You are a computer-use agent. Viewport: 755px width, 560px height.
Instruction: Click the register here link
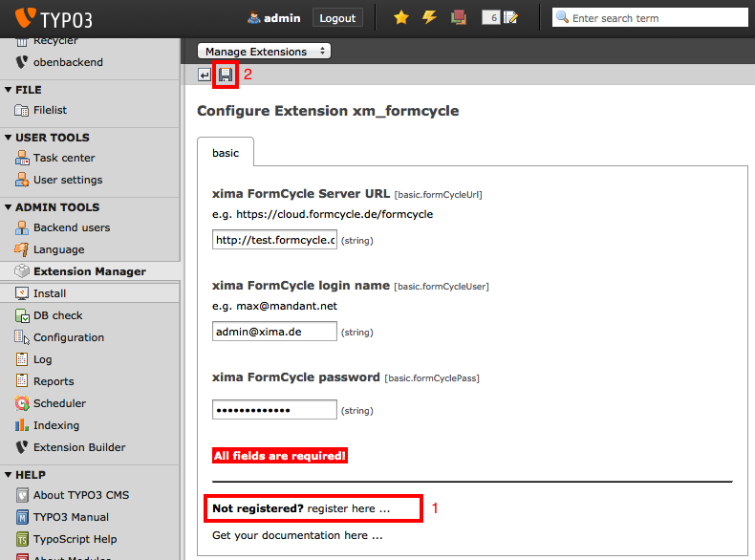pos(349,508)
